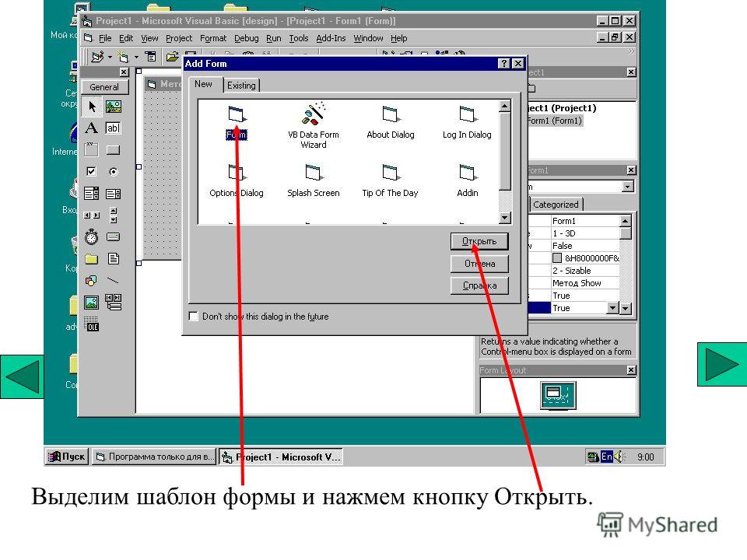Select the OptionButton control tool
The height and width of the screenshot is (560, 747).
point(114,171)
